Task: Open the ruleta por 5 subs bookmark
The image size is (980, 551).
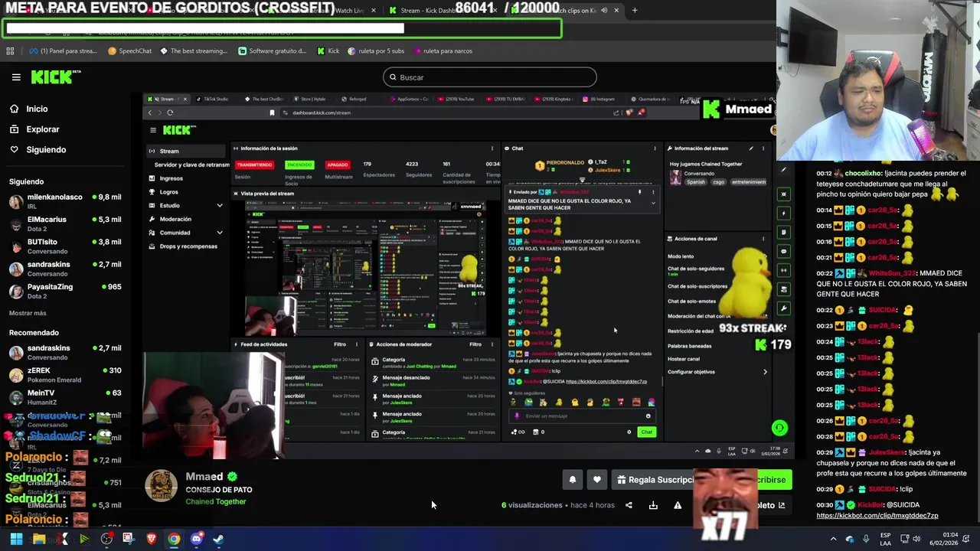Action: 376,51
